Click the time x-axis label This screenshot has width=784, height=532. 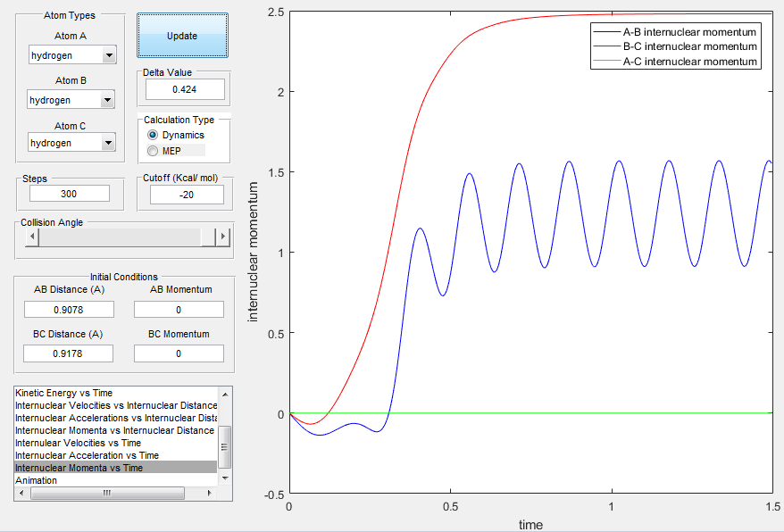(x=530, y=525)
